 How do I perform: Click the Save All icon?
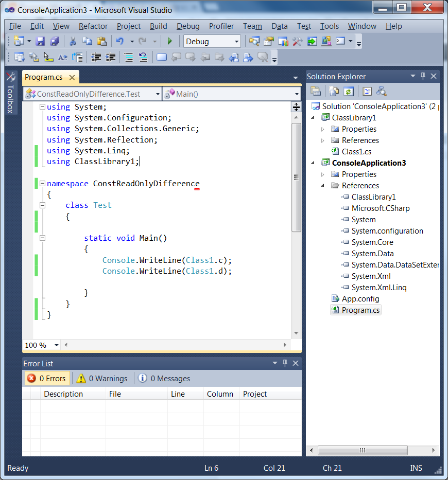(55, 41)
